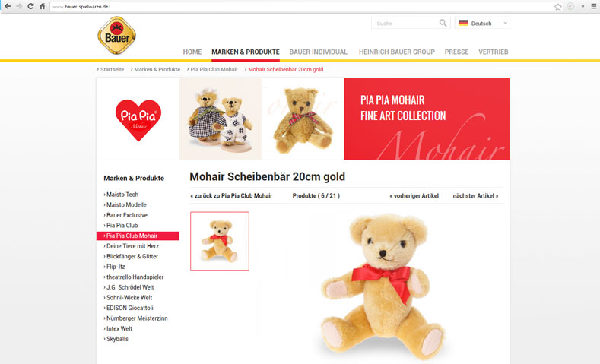Screen dimensions: 600x364
Task: Click into the Suche search field
Action: [x=405, y=23]
